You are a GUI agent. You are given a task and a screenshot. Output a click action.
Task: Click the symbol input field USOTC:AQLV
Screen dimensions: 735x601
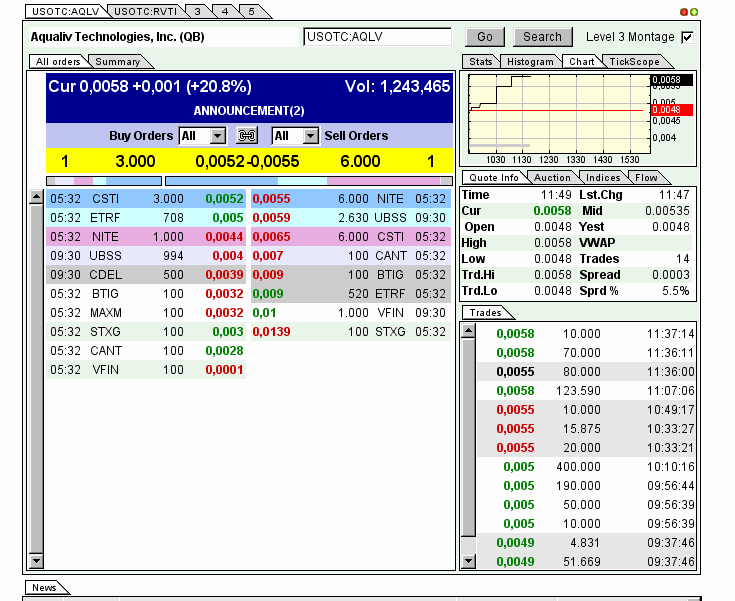point(377,37)
